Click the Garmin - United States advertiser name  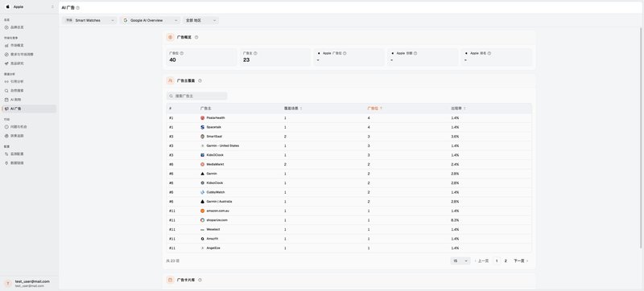click(223, 146)
